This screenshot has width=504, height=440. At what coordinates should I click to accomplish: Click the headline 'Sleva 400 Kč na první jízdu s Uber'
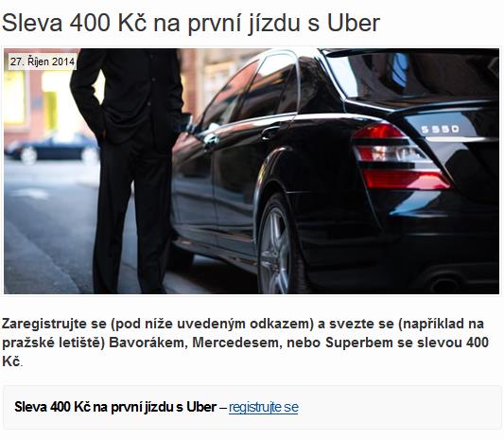coord(191,23)
